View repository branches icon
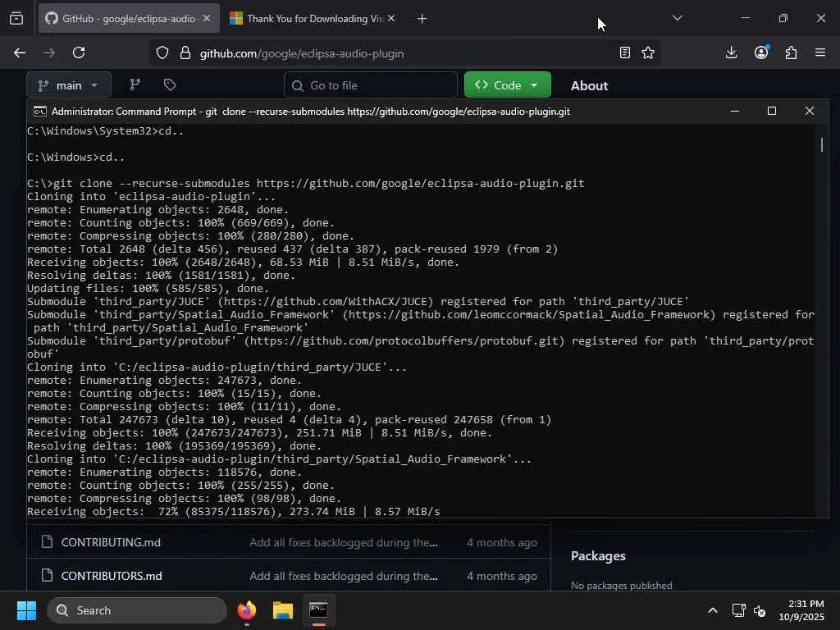 pyautogui.click(x=135, y=84)
